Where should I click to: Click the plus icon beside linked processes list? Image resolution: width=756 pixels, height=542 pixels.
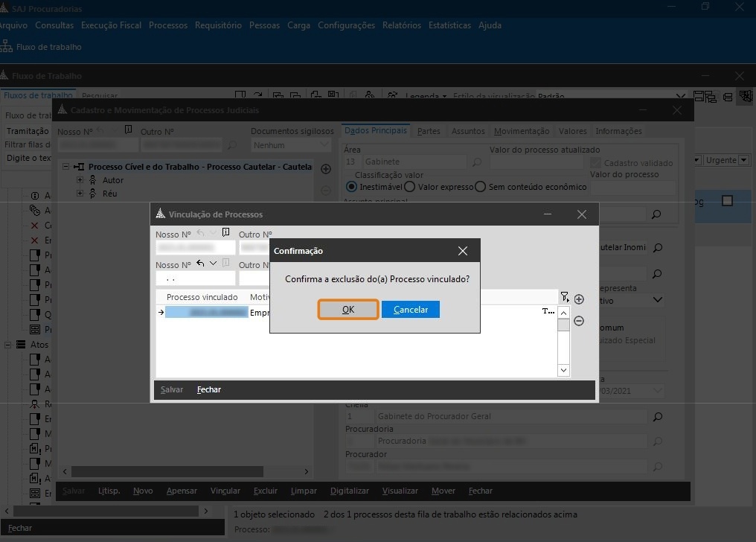coord(579,299)
